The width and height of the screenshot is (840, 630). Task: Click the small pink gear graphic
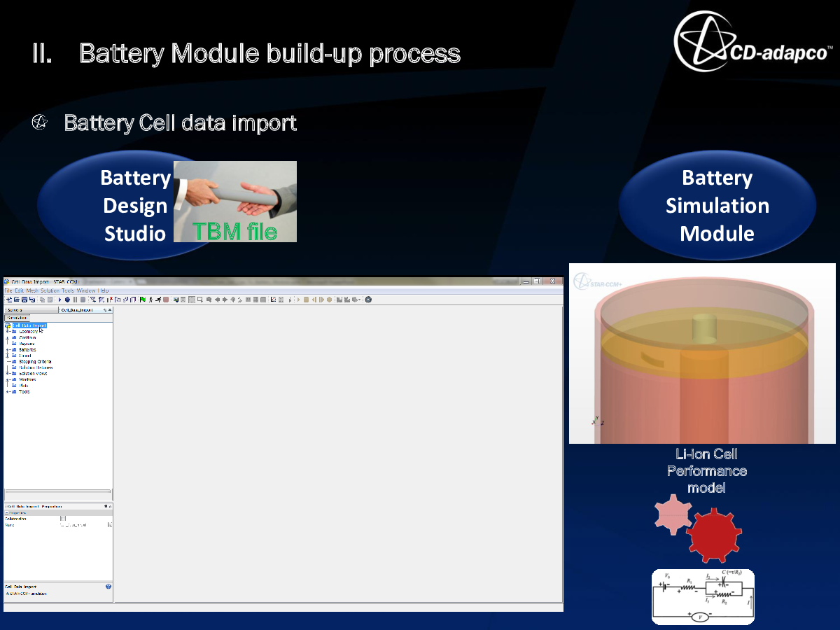point(673,514)
